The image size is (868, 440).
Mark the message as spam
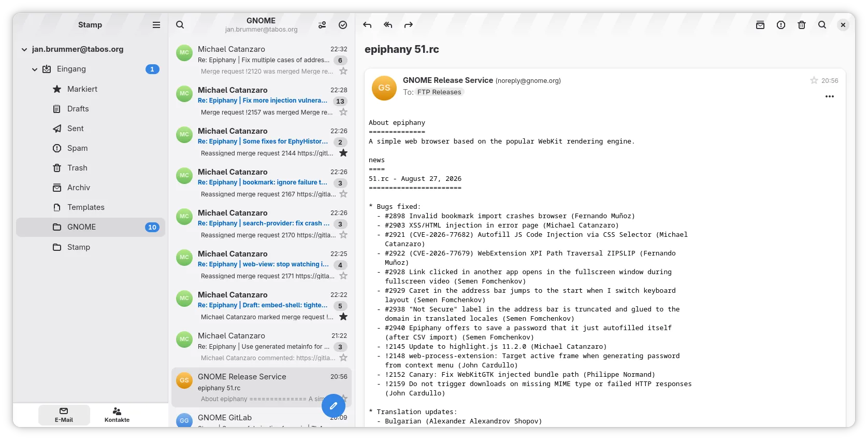coord(781,25)
